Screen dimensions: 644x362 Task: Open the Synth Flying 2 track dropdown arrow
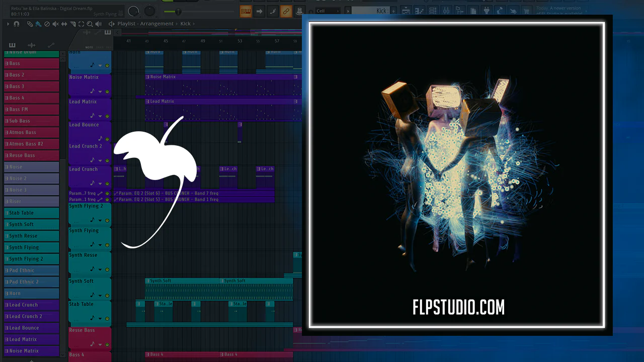100,221
